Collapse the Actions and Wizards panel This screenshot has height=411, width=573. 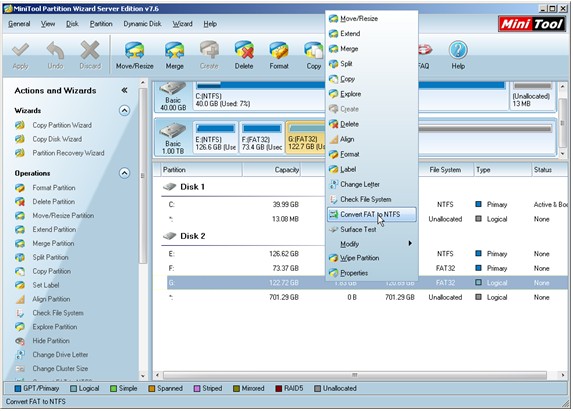tap(124, 90)
